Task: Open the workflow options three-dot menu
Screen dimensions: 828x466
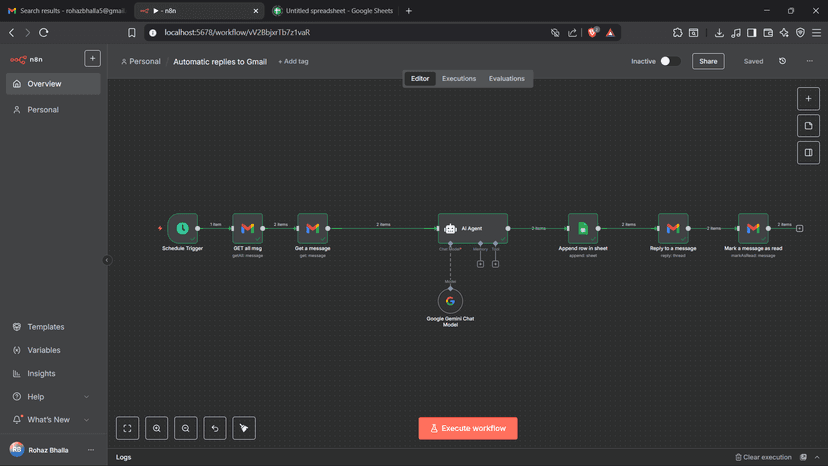Action: pos(810,61)
